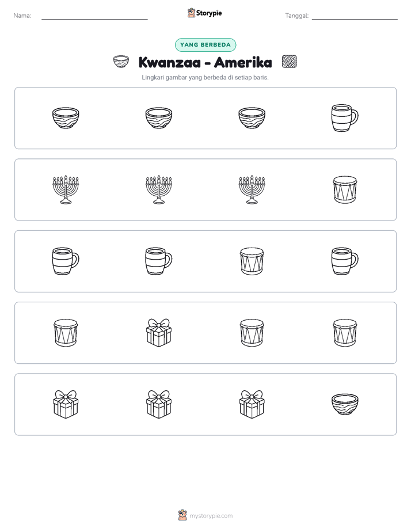Click the Kwanzaa - Amerika title
This screenshot has height=532, width=411.
pyautogui.click(x=205, y=62)
